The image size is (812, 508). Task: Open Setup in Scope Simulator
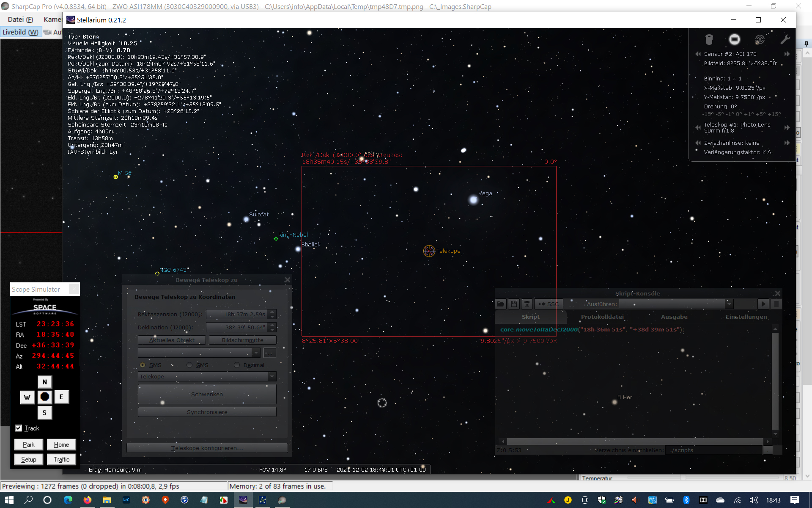click(x=29, y=459)
